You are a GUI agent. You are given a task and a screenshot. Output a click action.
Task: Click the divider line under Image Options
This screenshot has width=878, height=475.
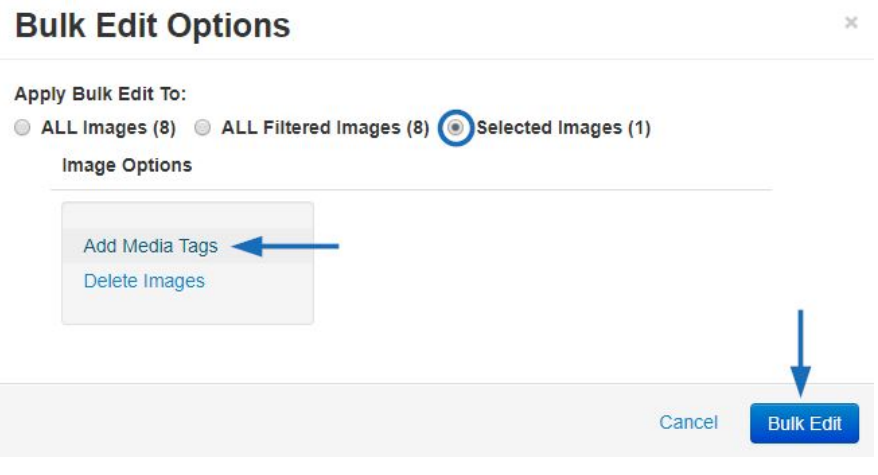[x=412, y=190]
